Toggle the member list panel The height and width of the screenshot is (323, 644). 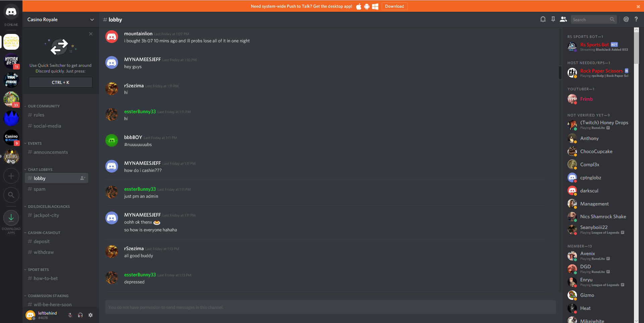point(563,19)
